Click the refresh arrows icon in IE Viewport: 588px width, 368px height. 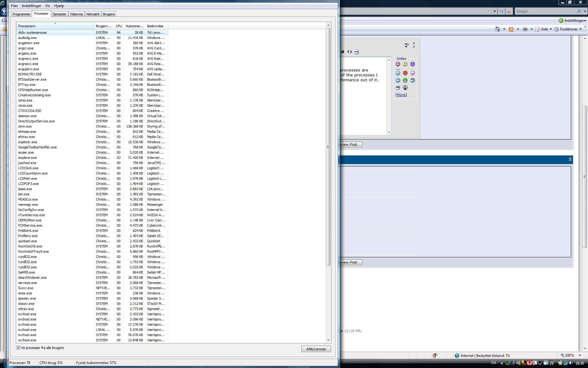click(501, 11)
